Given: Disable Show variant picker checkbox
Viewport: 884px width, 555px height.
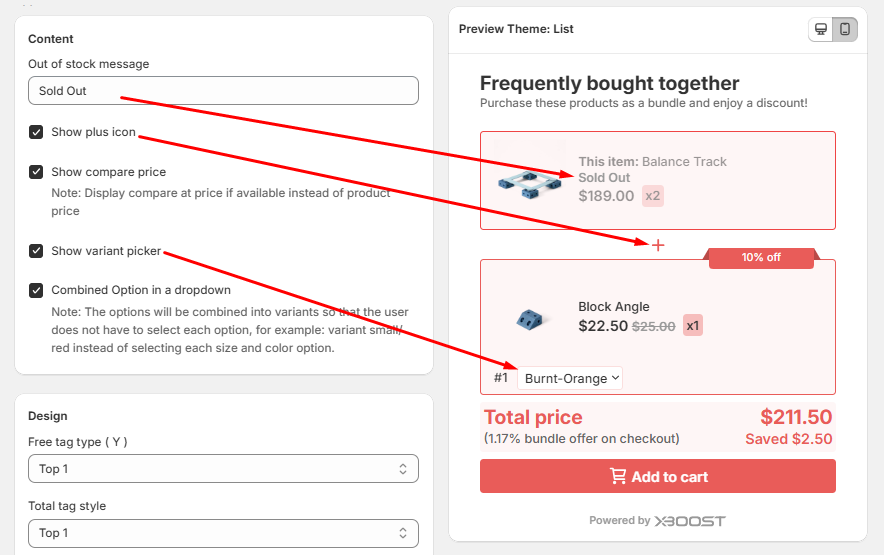Looking at the screenshot, I should pos(36,251).
